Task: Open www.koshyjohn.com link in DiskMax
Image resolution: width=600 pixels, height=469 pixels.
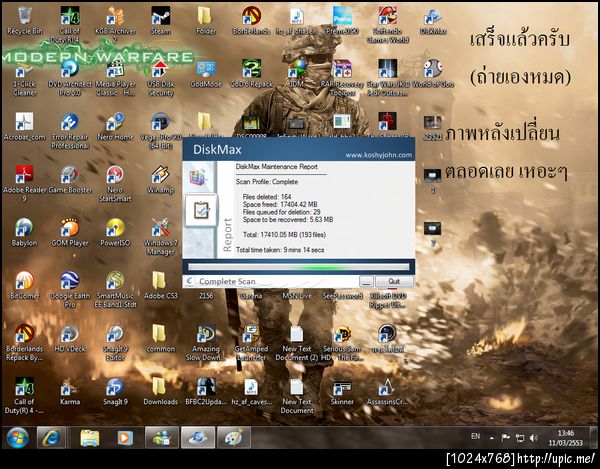Action: (x=378, y=155)
